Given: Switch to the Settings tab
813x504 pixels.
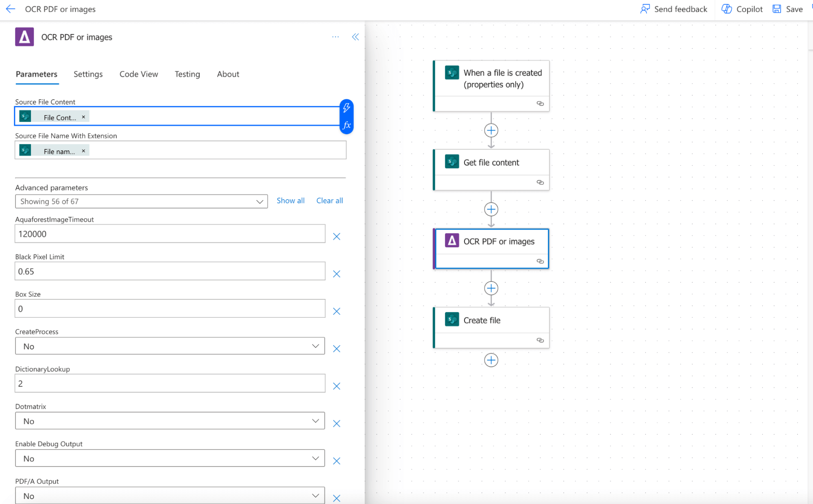Looking at the screenshot, I should click(x=88, y=74).
